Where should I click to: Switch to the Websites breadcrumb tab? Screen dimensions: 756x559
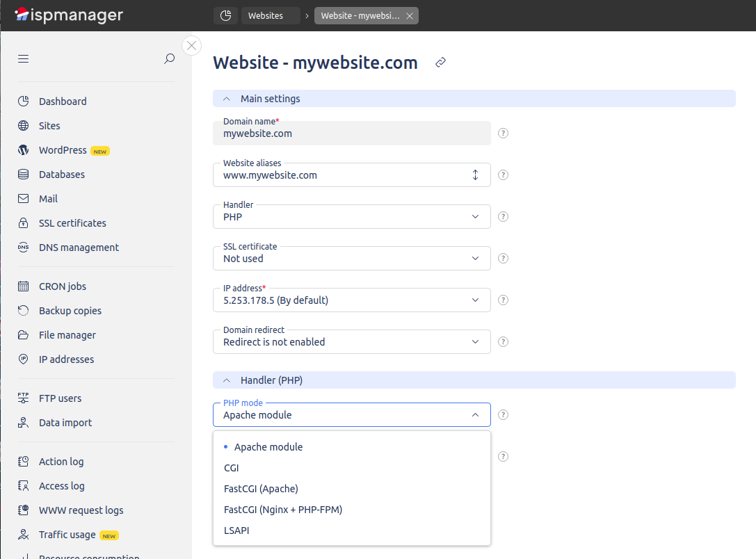click(x=266, y=15)
